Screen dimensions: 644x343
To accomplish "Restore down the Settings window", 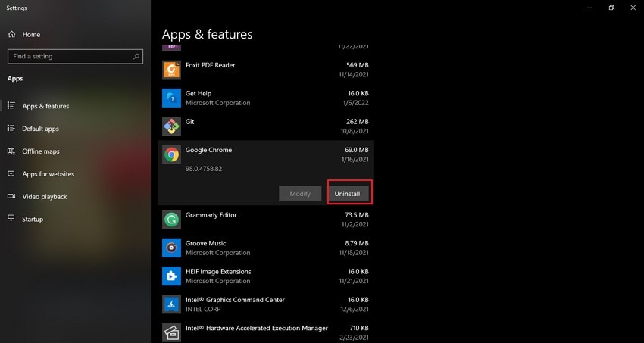I will point(611,8).
